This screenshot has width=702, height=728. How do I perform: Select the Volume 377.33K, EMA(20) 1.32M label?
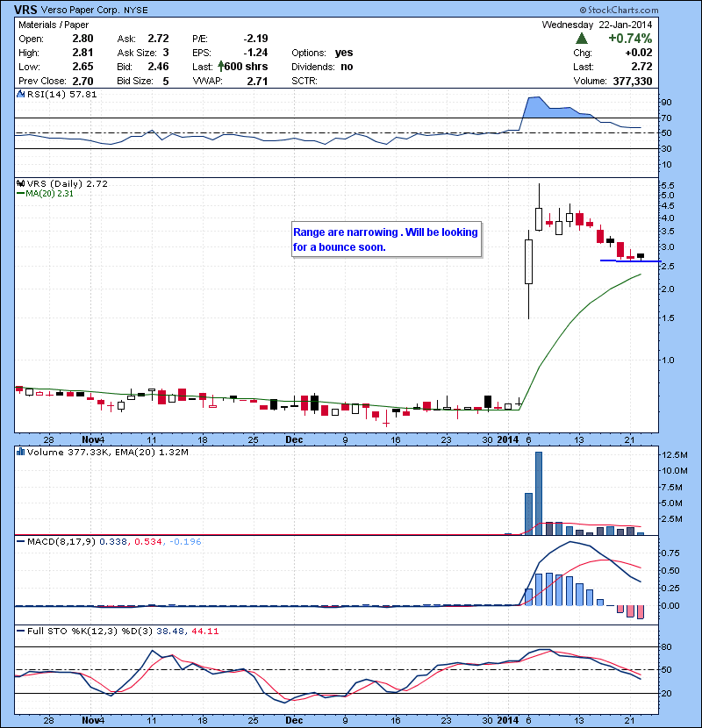(x=107, y=452)
